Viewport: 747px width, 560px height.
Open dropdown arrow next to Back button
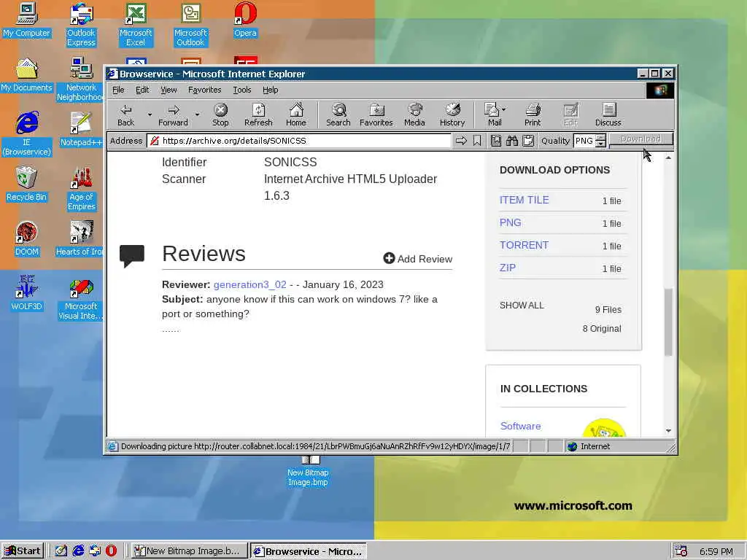coord(150,114)
